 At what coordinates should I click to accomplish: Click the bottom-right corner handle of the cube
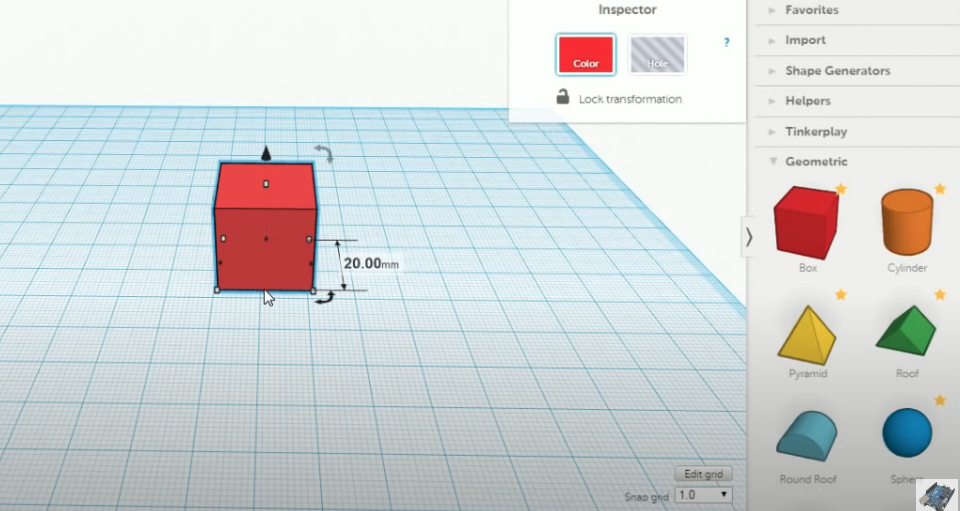click(x=313, y=291)
